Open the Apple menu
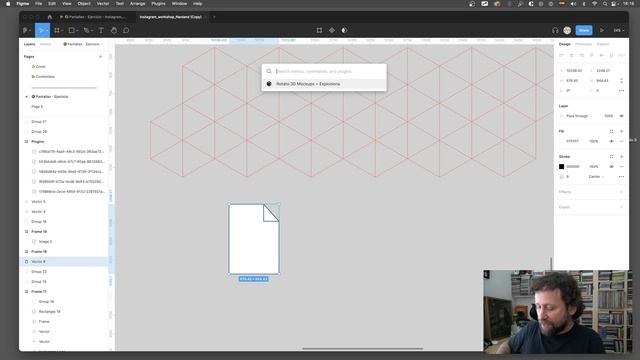The image size is (640, 360). click(8, 4)
